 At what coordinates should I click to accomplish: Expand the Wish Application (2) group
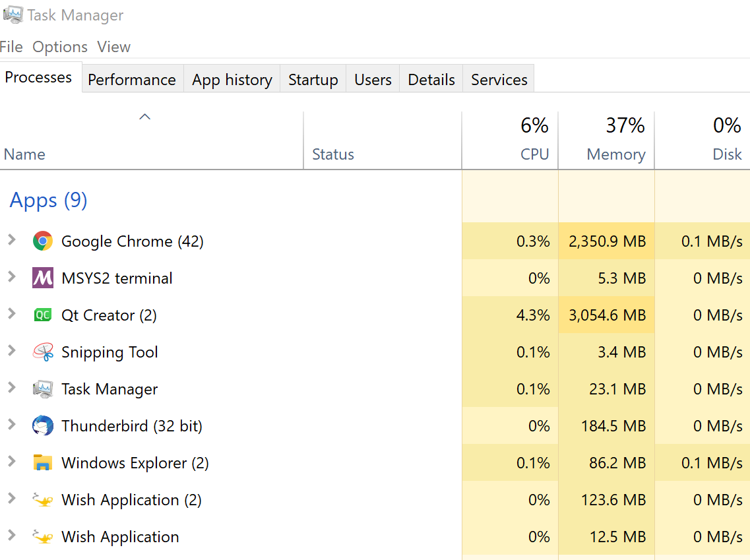[12, 499]
